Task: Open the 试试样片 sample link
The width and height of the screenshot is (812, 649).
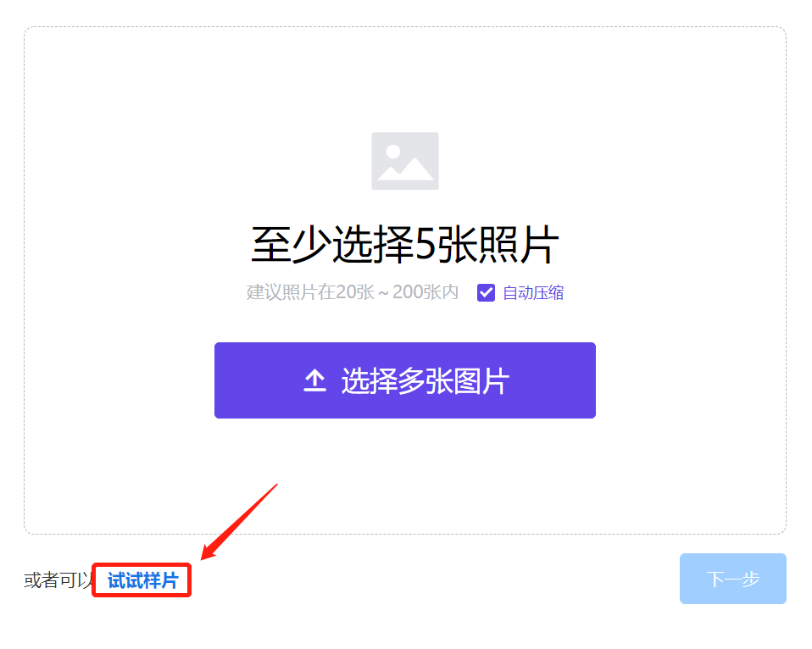Action: tap(143, 580)
